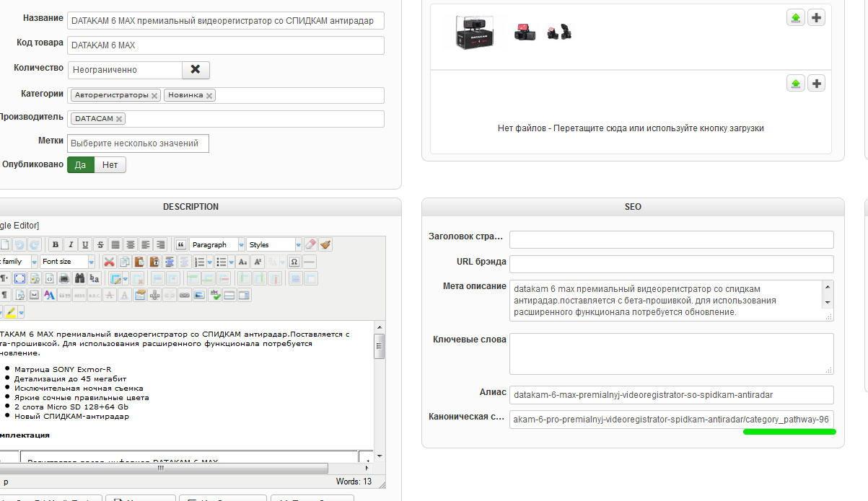Upload a file to the empty files panel
This screenshot has width=868, height=501.
[x=795, y=84]
